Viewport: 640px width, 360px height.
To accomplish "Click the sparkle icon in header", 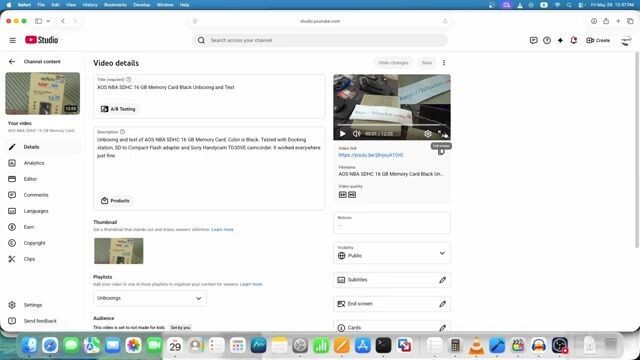I will pyautogui.click(x=560, y=40).
